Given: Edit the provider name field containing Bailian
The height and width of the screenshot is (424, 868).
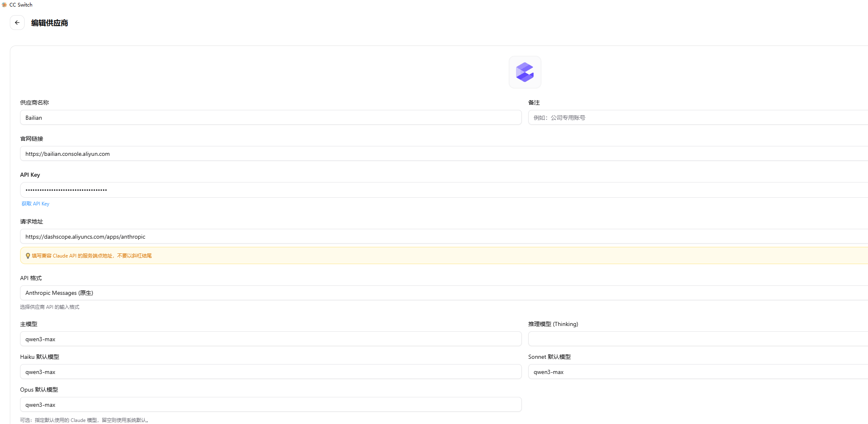Looking at the screenshot, I should [271, 118].
